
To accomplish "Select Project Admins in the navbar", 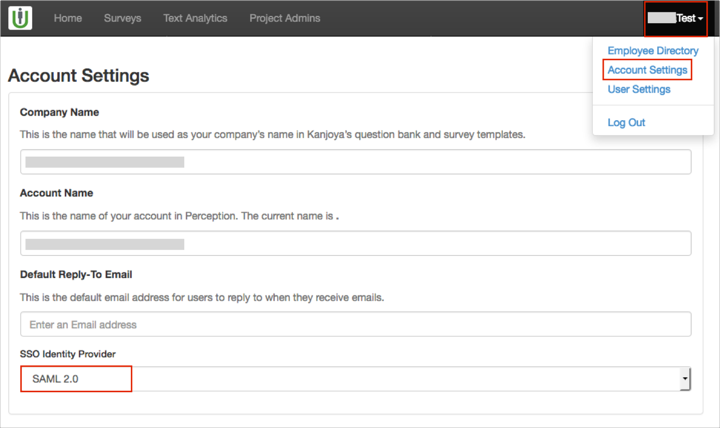I will [x=284, y=18].
